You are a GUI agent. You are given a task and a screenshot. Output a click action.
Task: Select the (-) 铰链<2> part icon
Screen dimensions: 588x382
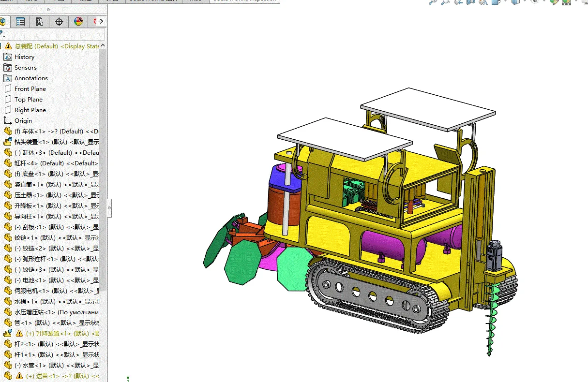pos(7,249)
